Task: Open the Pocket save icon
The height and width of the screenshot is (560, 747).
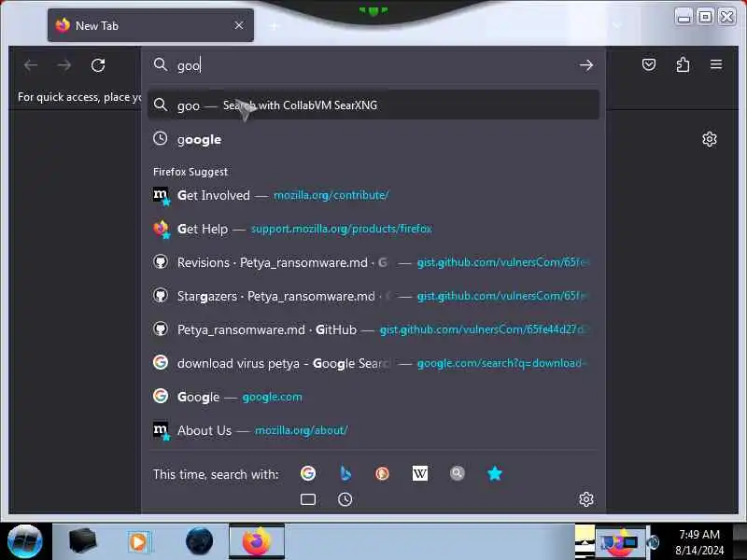Action: click(649, 64)
